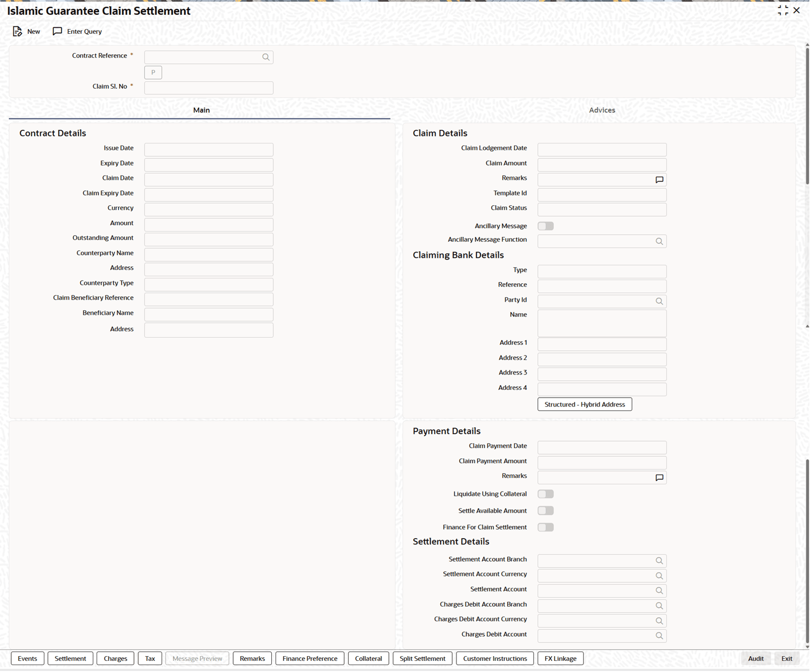Click the Claiming Bank Name text area
The height and width of the screenshot is (672, 811).
[x=602, y=323]
